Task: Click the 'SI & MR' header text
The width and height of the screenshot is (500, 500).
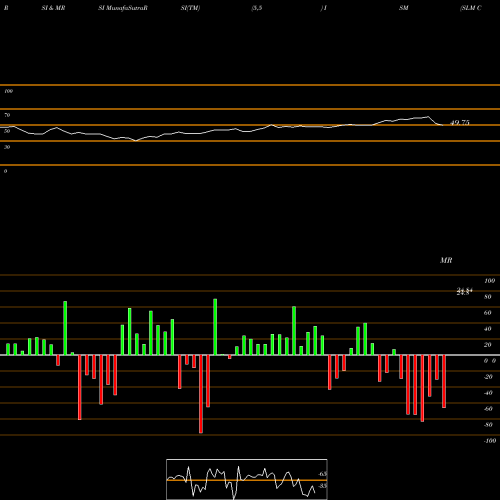Action: coord(53,8)
